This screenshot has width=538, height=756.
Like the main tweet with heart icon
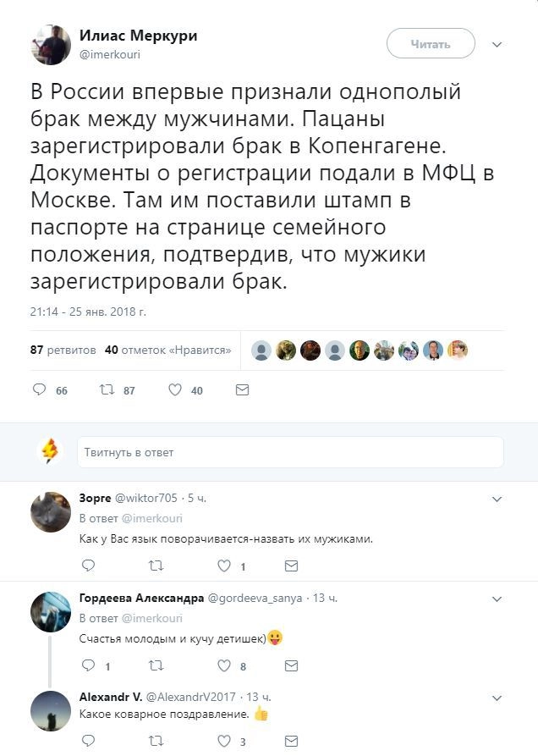point(175,390)
